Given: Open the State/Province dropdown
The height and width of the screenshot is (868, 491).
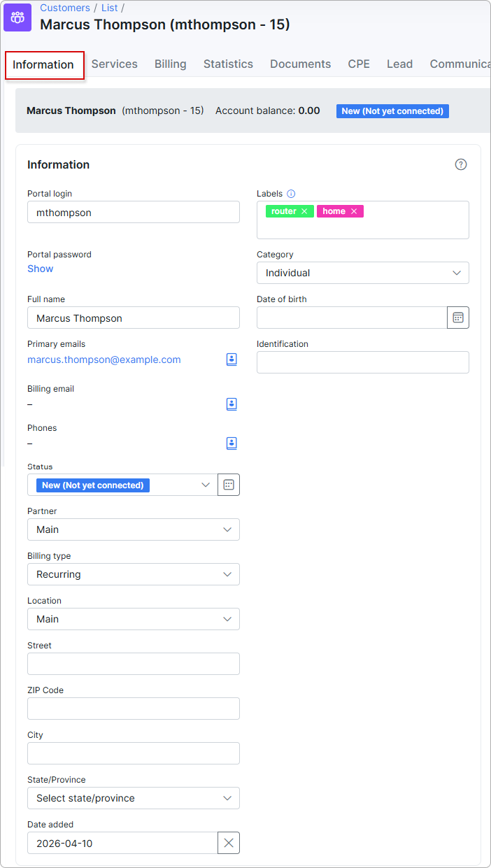Looking at the screenshot, I should pos(134,798).
